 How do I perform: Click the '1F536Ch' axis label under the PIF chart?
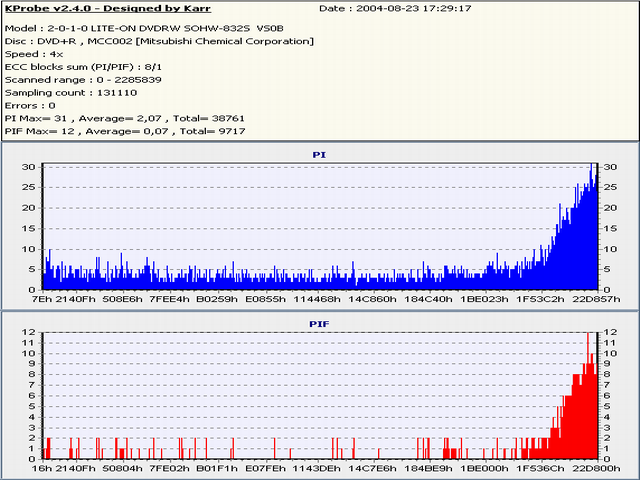point(540,468)
